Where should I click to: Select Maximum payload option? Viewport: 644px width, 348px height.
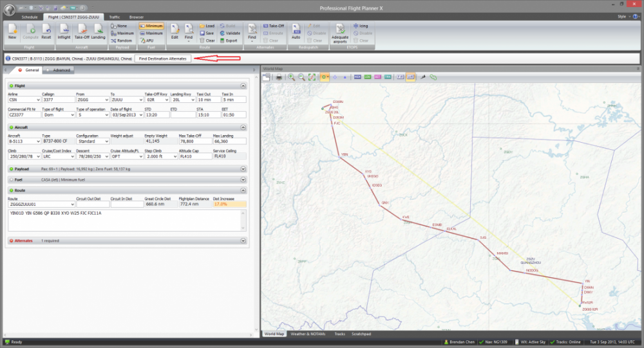pyautogui.click(x=122, y=33)
